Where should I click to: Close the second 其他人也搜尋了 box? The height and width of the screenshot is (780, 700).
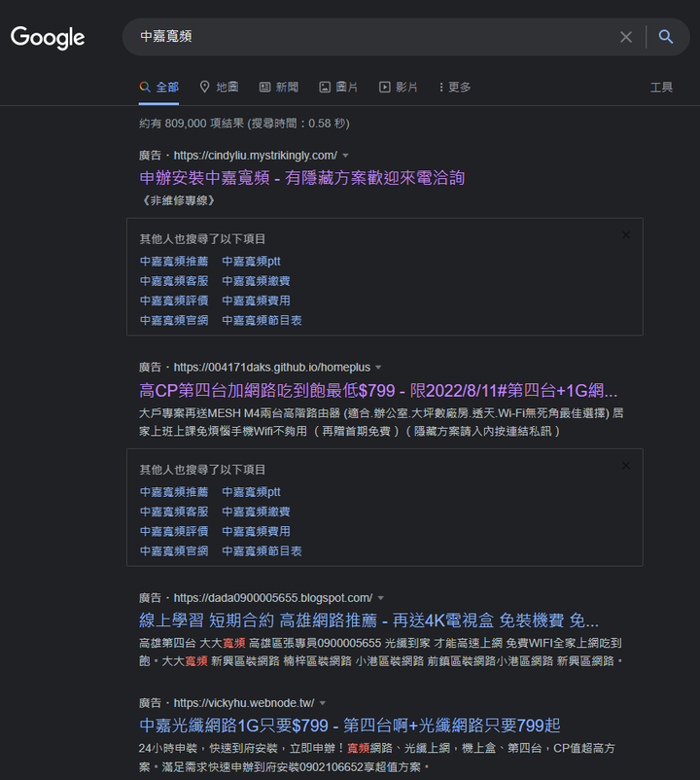626,466
